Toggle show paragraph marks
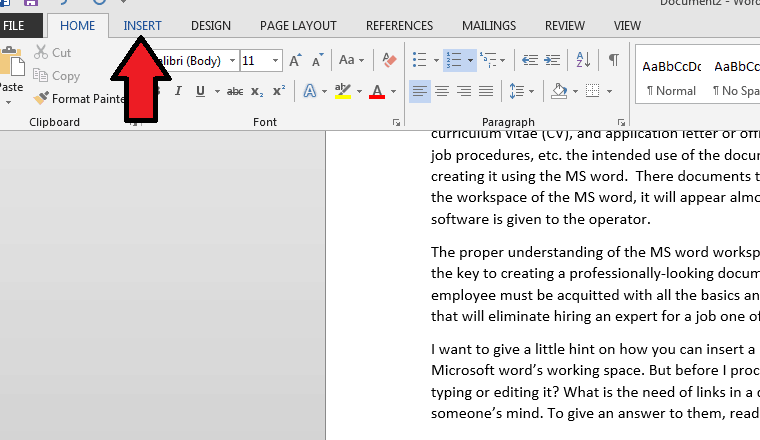 [x=613, y=61]
